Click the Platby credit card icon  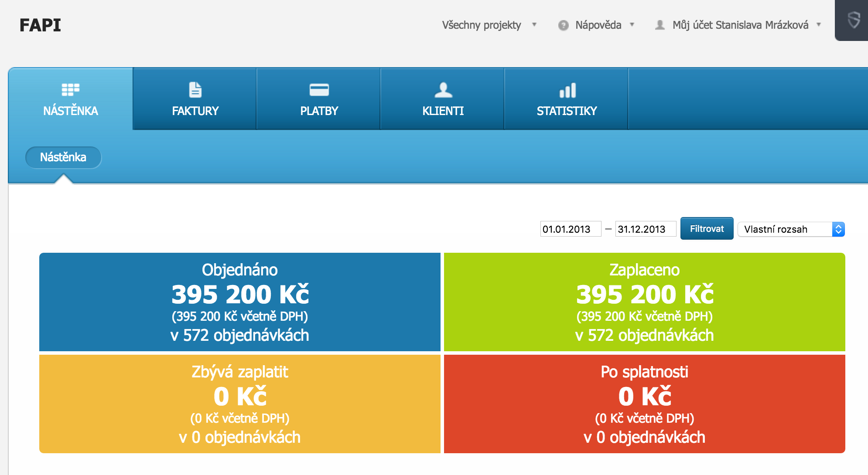pos(319,90)
